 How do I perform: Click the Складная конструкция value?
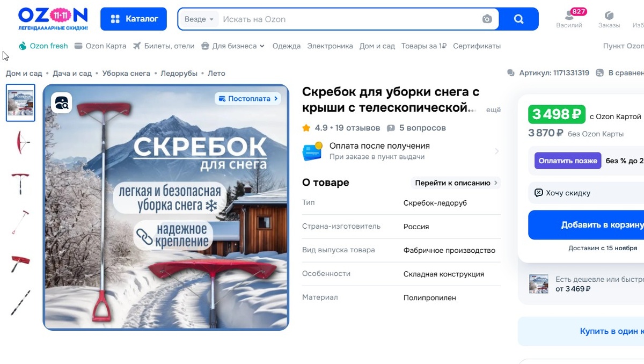pos(444,274)
